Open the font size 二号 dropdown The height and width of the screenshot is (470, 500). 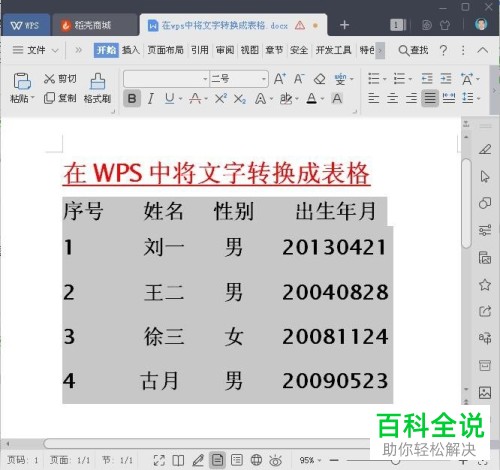[239, 79]
